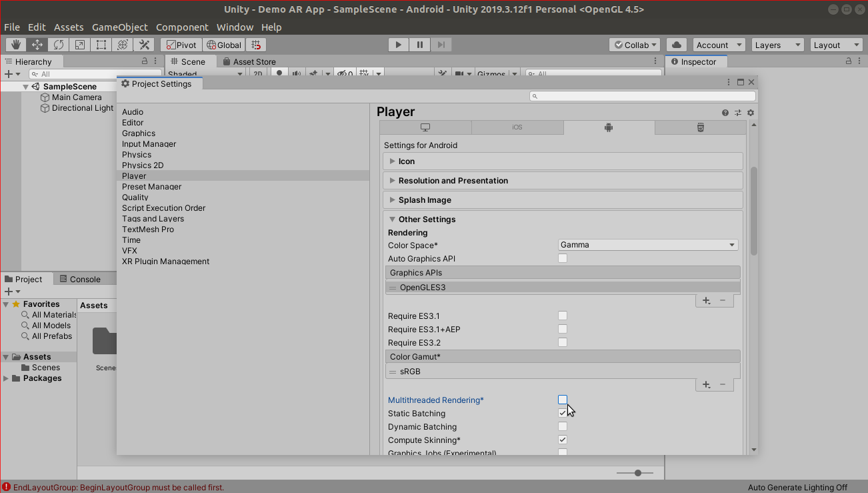Select Main Camera in Hierarchy

(x=77, y=97)
